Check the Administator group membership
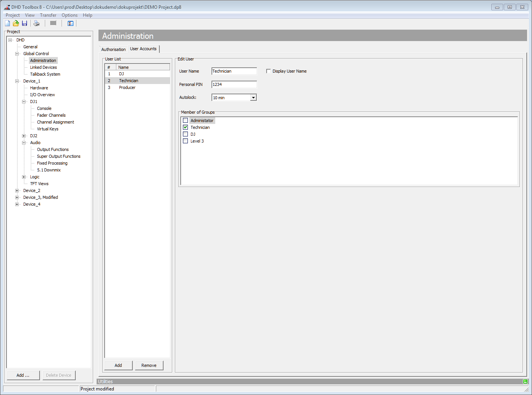The width and height of the screenshot is (532, 395). point(185,120)
